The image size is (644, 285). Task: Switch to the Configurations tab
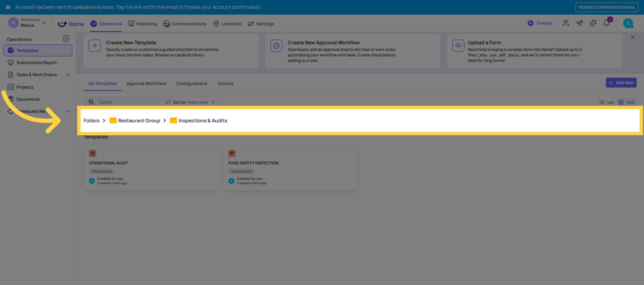[192, 84]
